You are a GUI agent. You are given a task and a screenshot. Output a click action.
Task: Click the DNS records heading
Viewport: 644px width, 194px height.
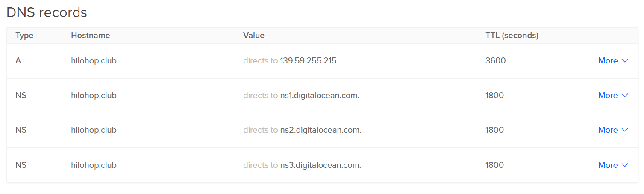[47, 13]
